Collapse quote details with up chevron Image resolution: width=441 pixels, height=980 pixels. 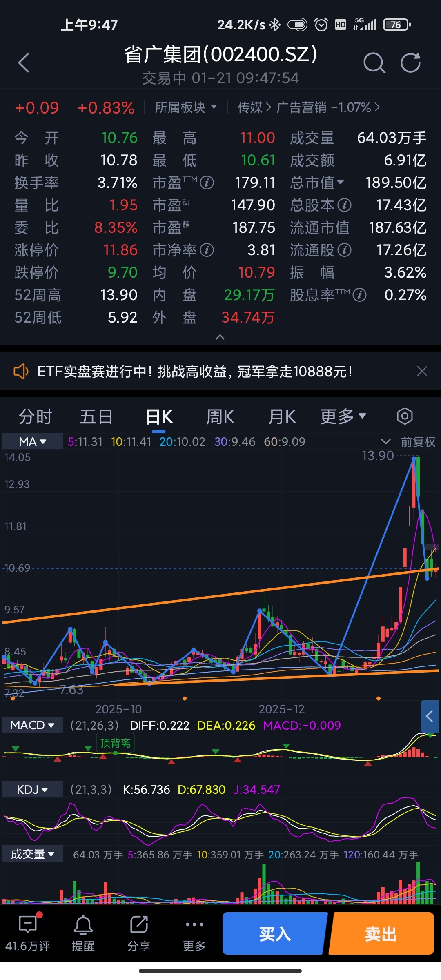click(x=220, y=337)
